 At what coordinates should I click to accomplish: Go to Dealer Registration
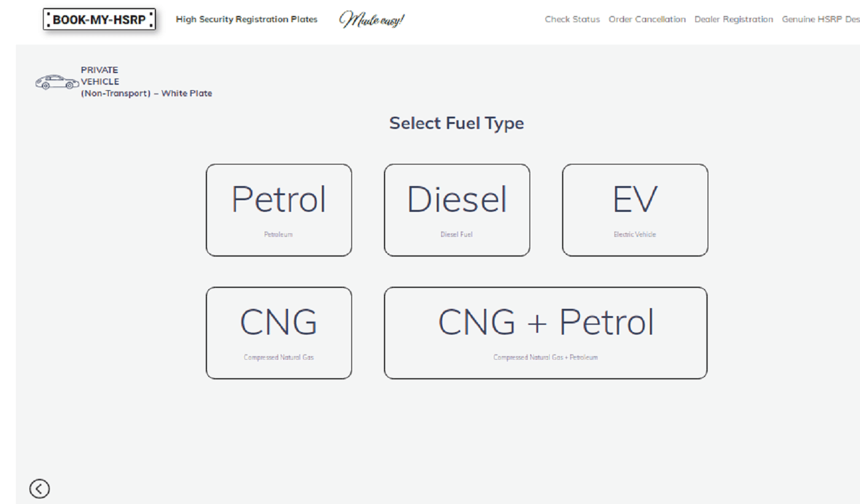[733, 20]
